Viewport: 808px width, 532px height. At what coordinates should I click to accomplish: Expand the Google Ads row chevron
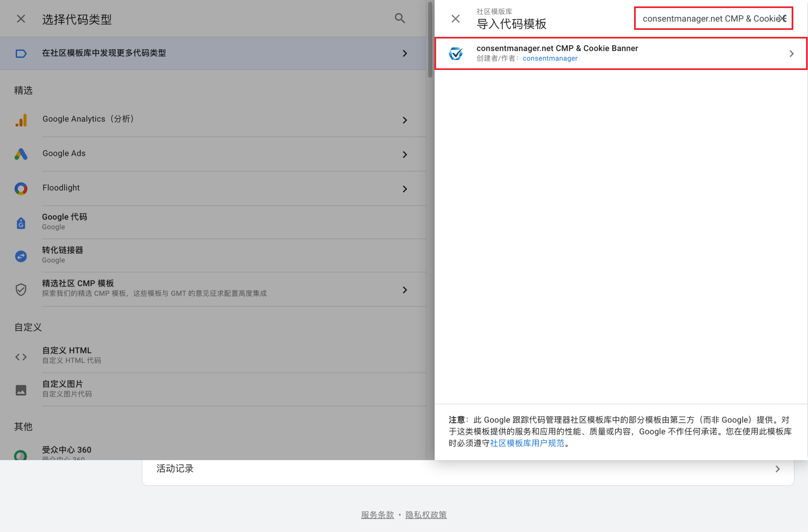point(405,155)
